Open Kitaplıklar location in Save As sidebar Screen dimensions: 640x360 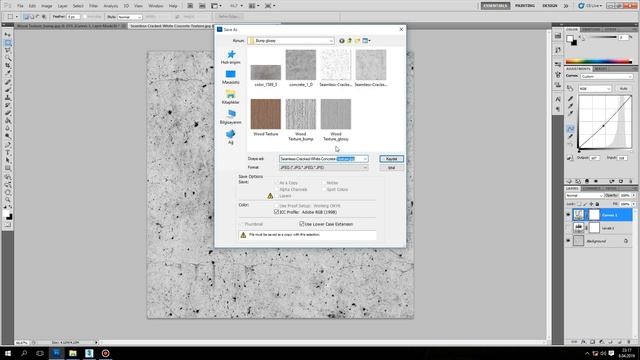(231, 97)
